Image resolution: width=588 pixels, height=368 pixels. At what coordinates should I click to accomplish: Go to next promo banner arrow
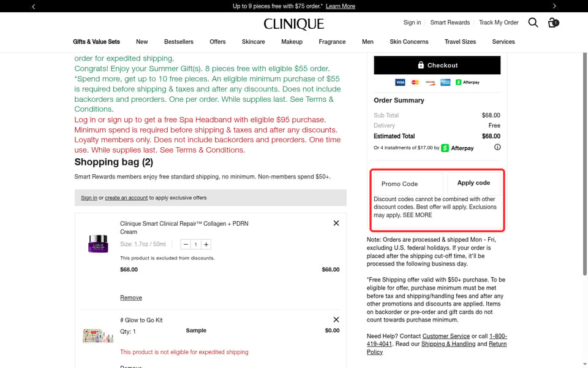554,6
